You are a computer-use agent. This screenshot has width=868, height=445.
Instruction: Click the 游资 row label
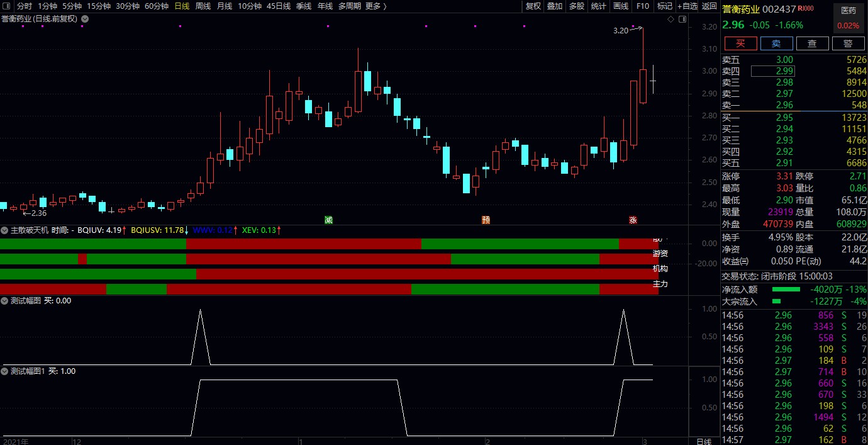point(660,254)
